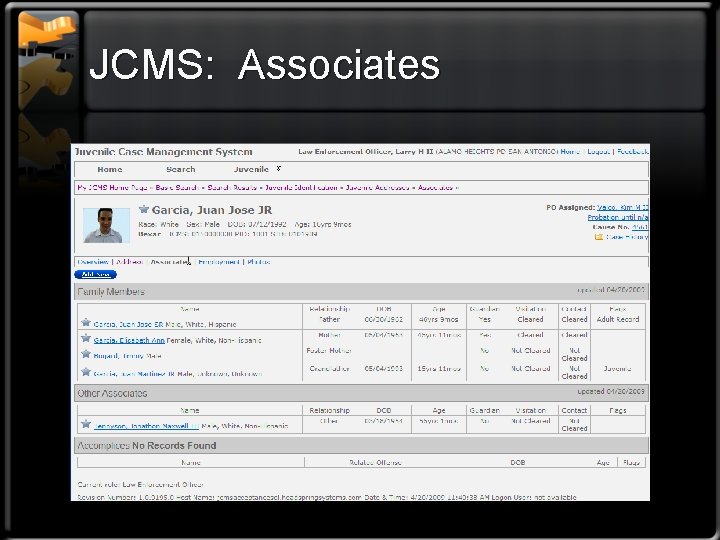Screen dimensions: 720x540
Task: Open Tennyson, Jonathon Maxwell record link
Action: (146, 426)
